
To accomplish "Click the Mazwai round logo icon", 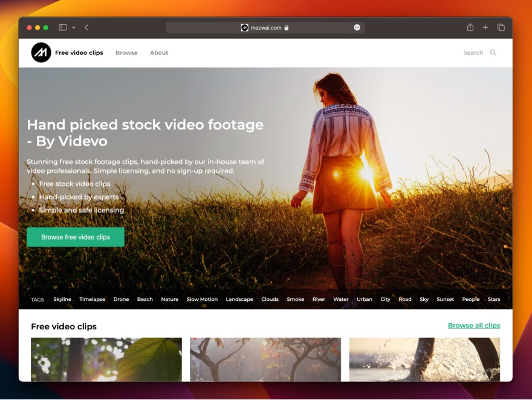I will (x=41, y=53).
